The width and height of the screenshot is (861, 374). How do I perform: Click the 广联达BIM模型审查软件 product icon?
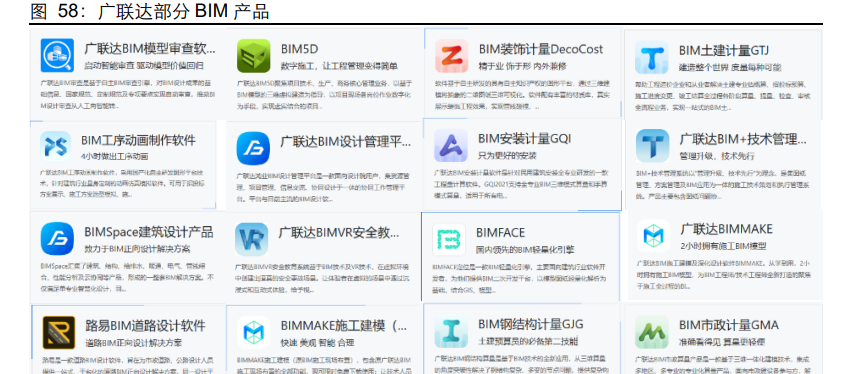pos(57,55)
